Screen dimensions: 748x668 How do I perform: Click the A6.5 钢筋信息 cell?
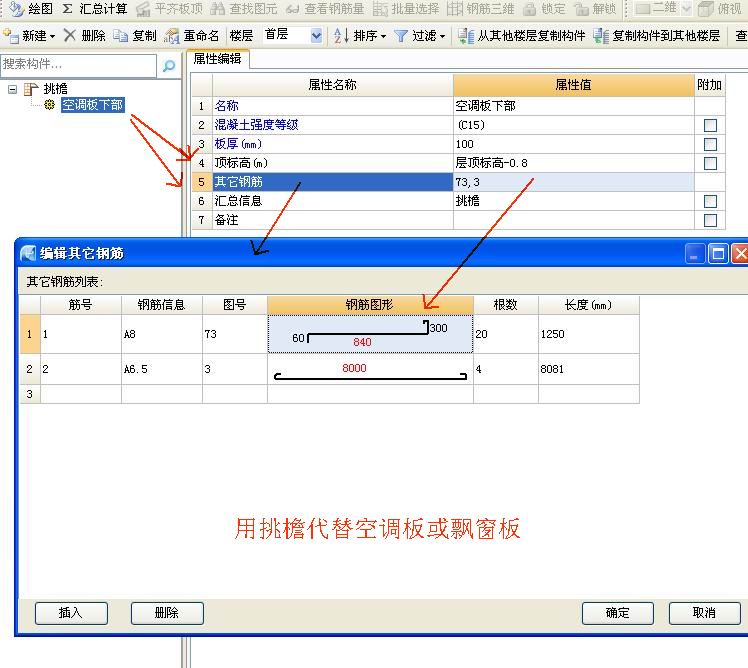click(162, 369)
